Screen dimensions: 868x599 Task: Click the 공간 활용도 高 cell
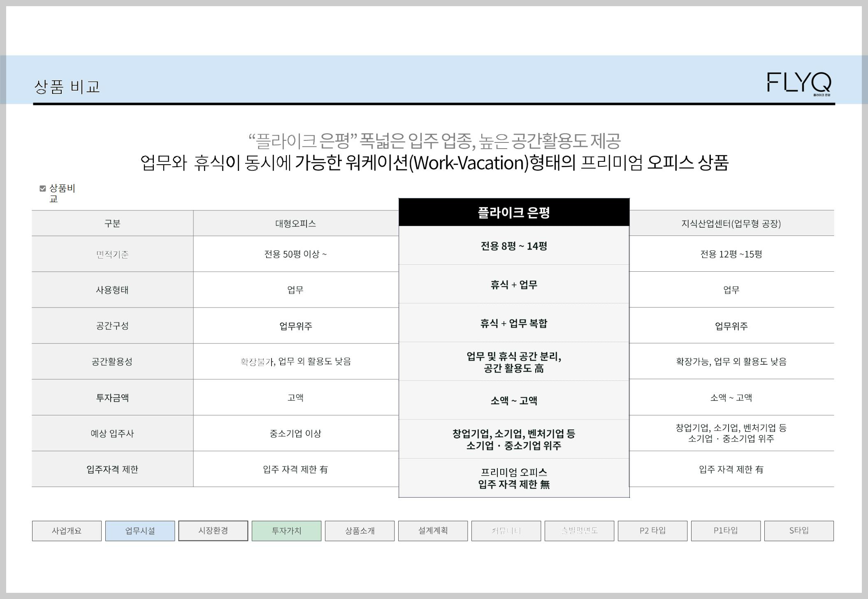[514, 362]
